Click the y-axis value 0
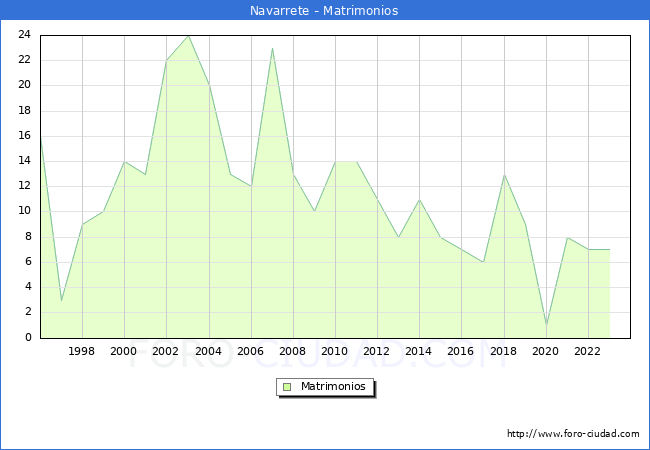Viewport: 650px width, 450px height. [x=28, y=337]
